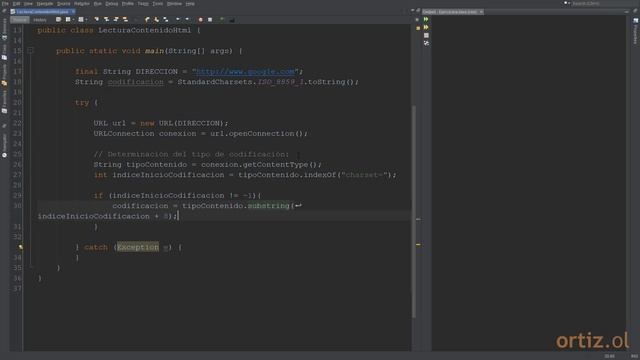This screenshot has width=640, height=360.
Task: Re-run with green double-arrow in Output
Action: (x=426, y=19)
